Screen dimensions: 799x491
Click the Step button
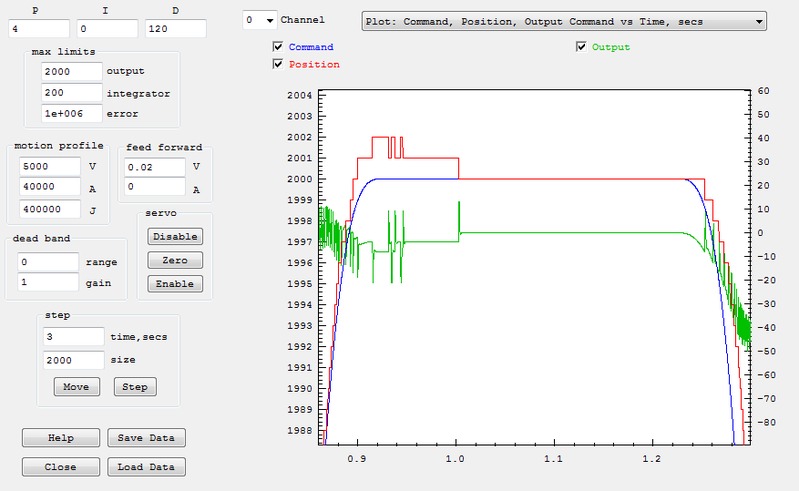click(x=134, y=387)
